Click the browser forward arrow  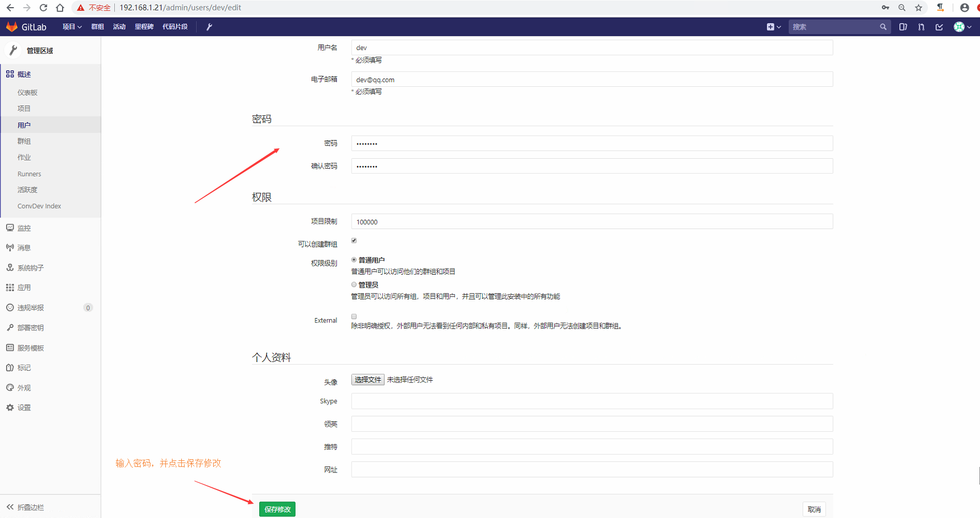pos(26,8)
